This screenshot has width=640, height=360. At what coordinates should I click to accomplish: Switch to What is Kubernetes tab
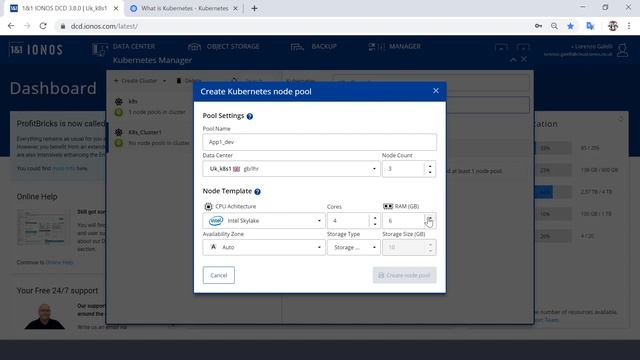coord(184,8)
